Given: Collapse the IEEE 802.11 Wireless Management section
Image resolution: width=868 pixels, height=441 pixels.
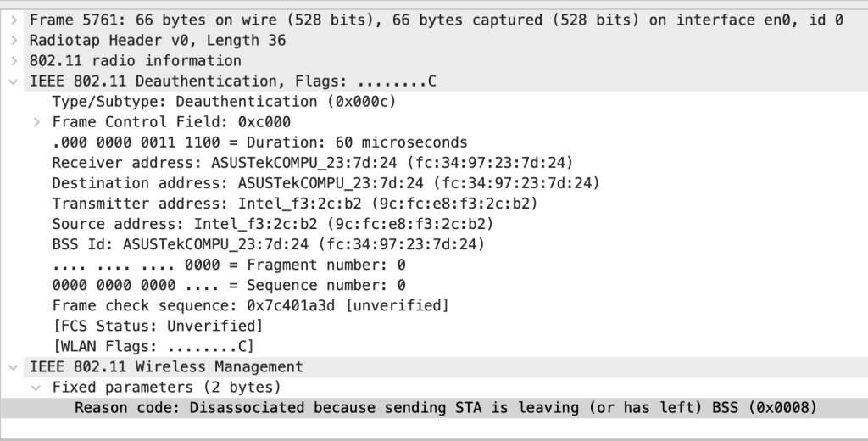Looking at the screenshot, I should (12, 367).
